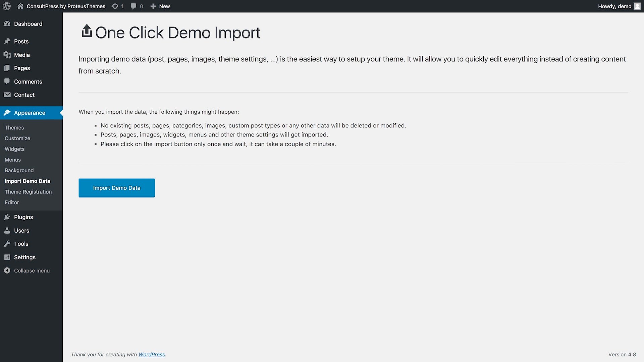The width and height of the screenshot is (644, 362).
Task: Click the Collapse menu arrow icon
Action: click(x=7, y=270)
